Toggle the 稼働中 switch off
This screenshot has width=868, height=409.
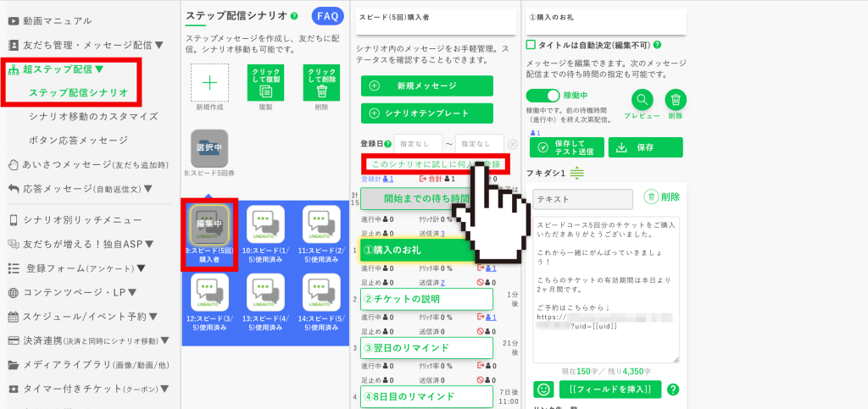tap(543, 96)
